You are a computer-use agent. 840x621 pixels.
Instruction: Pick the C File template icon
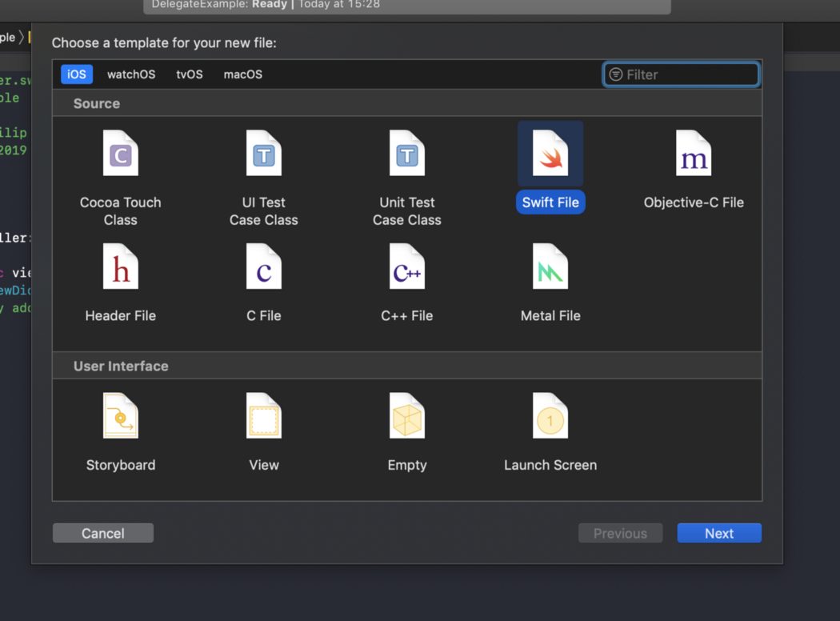click(263, 266)
